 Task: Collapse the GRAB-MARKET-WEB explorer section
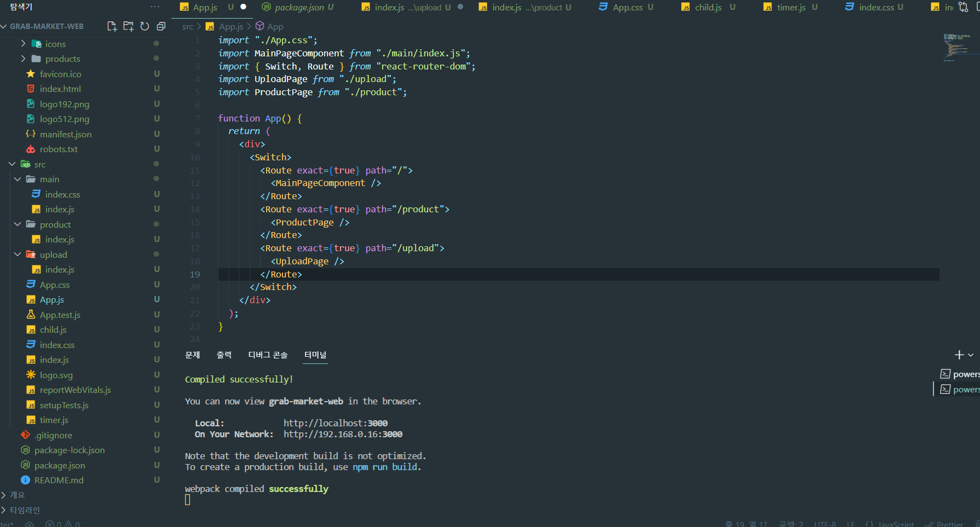[47, 26]
